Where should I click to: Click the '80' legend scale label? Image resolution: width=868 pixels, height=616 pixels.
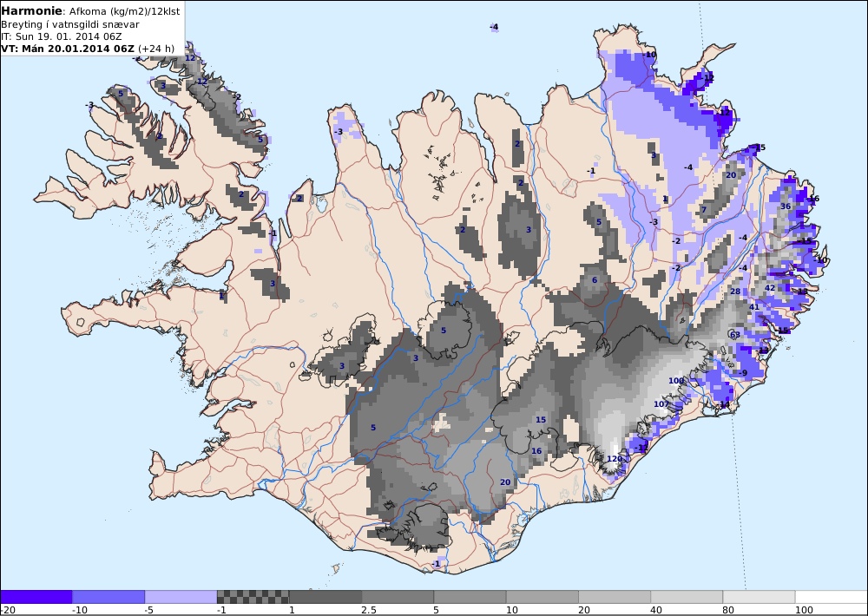point(729,610)
